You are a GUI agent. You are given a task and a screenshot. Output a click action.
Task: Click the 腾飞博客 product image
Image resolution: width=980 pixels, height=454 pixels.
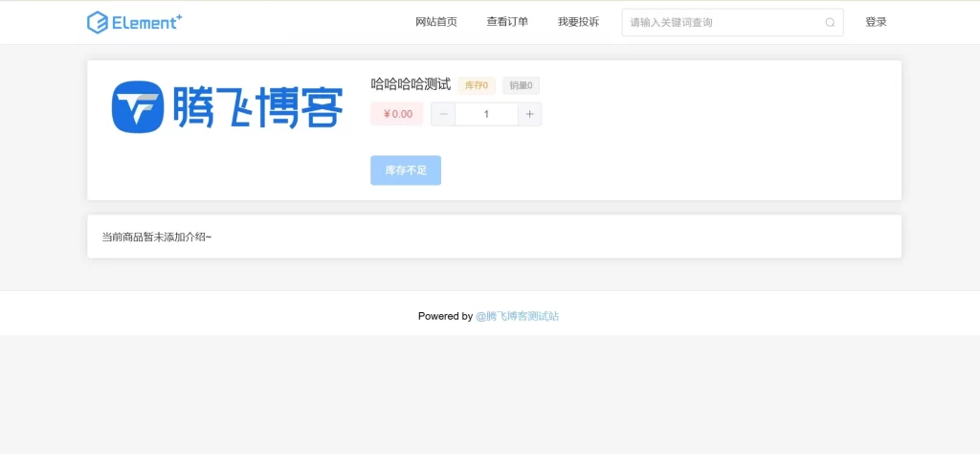228,106
